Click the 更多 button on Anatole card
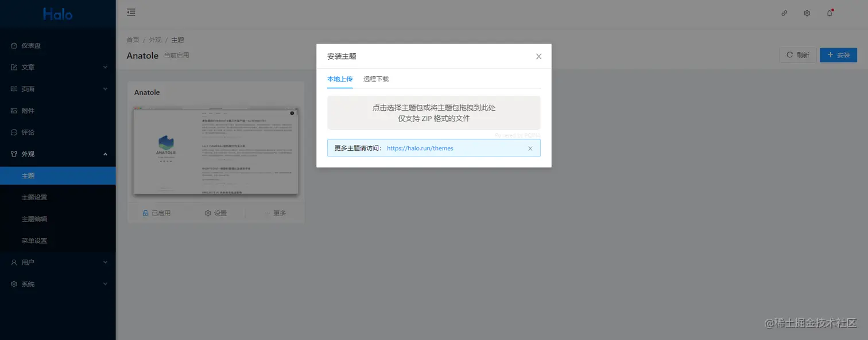Image resolution: width=868 pixels, height=340 pixels. (275, 213)
